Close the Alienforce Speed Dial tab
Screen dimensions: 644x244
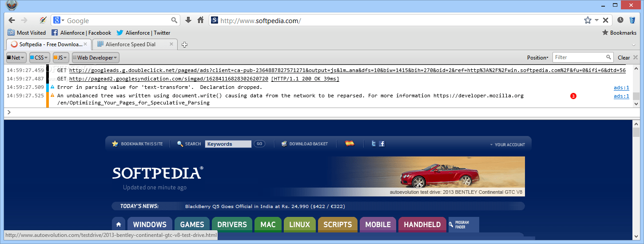pos(172,44)
